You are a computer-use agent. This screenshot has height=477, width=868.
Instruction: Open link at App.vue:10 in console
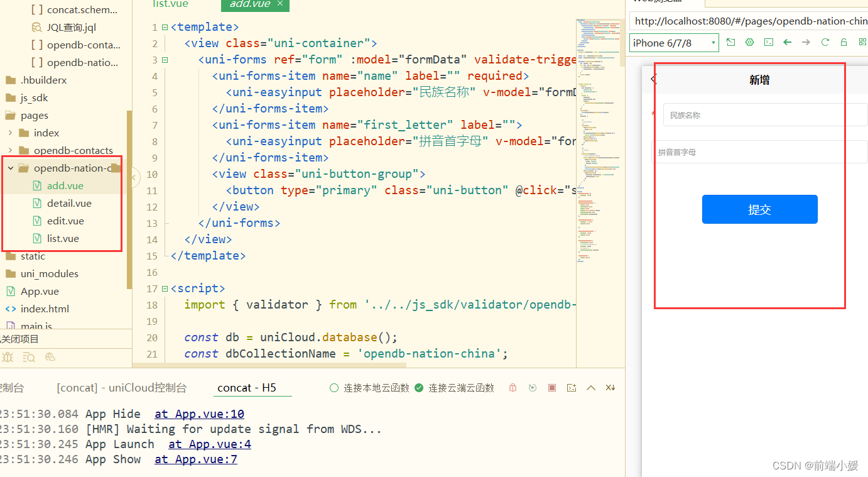199,414
